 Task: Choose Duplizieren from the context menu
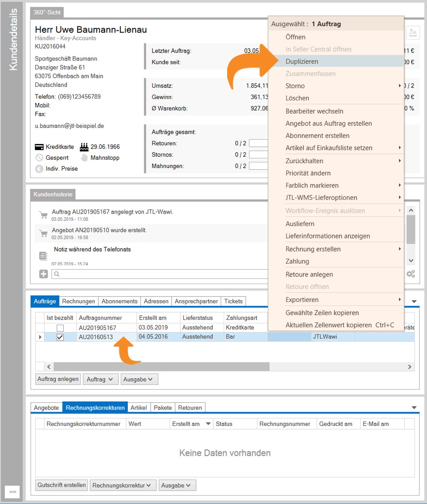point(301,62)
